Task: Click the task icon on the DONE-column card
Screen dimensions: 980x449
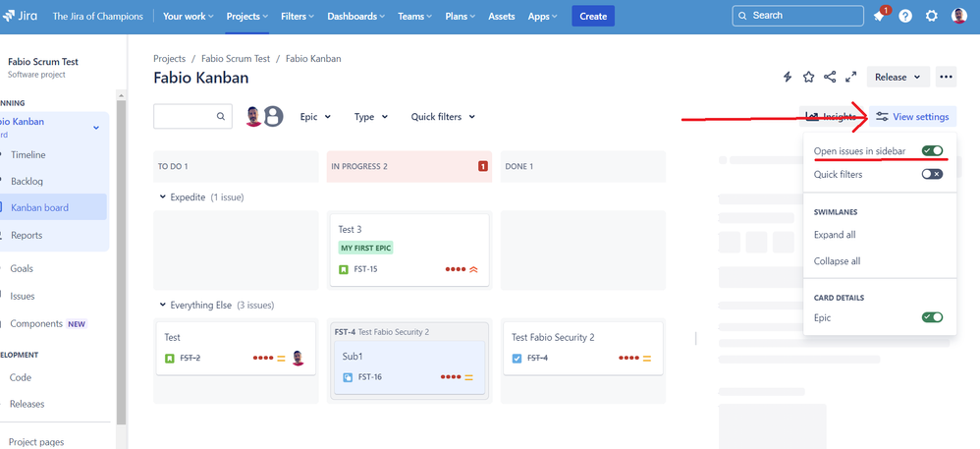Action: click(517, 359)
